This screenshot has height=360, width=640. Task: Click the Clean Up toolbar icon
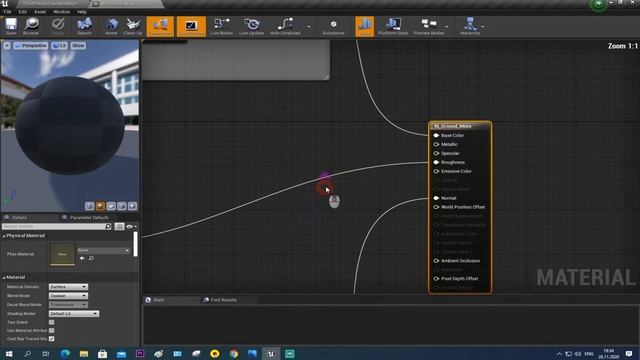point(133,26)
